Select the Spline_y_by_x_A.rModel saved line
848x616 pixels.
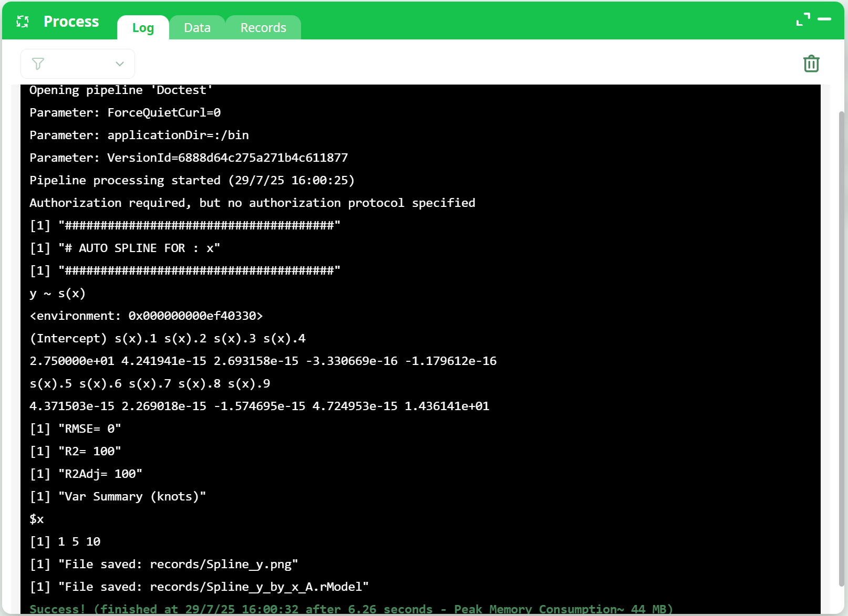coord(199,587)
